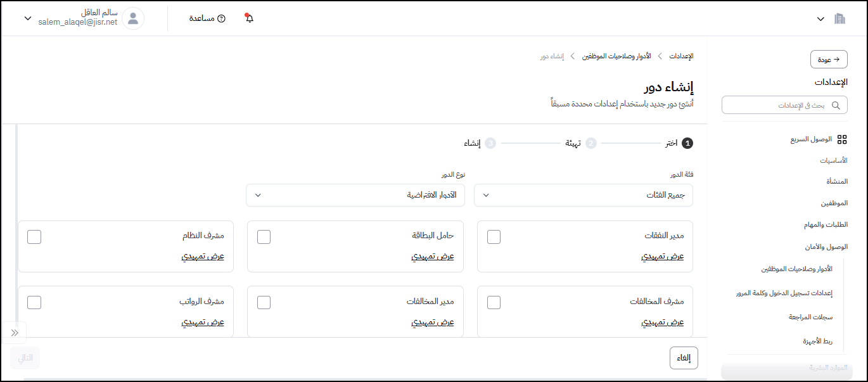Image resolution: width=868 pixels, height=382 pixels.
Task: Select the حامل البطاقة role checkbox
Action: pyautogui.click(x=264, y=237)
